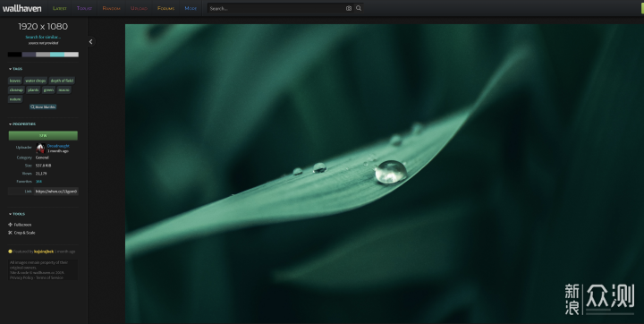
Task: Collapse the Tags section
Action: 15,69
